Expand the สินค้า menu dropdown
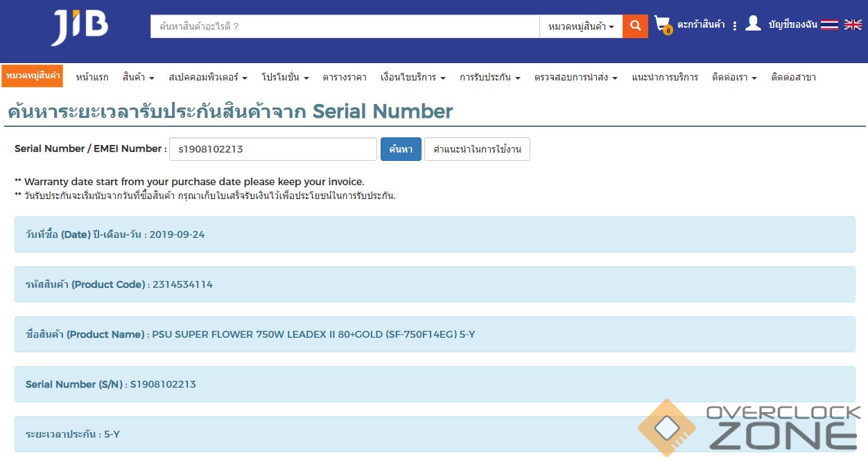The width and height of the screenshot is (868, 464). click(139, 77)
